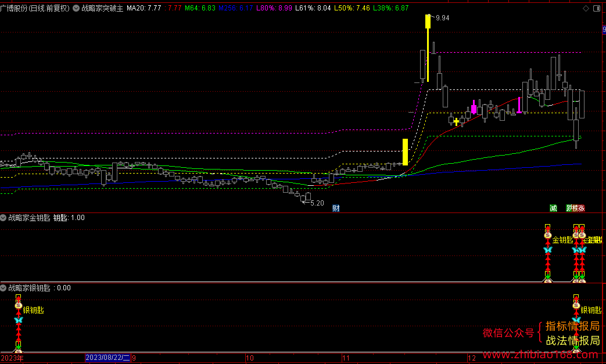Click the 广博股份(日线,前复权) chart title
The image size is (606, 364).
(35, 8)
